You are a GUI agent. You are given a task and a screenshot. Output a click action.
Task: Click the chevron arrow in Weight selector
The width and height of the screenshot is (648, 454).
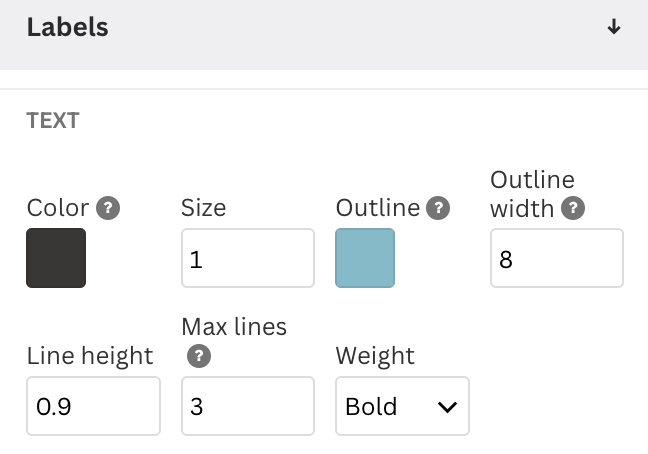click(x=447, y=407)
